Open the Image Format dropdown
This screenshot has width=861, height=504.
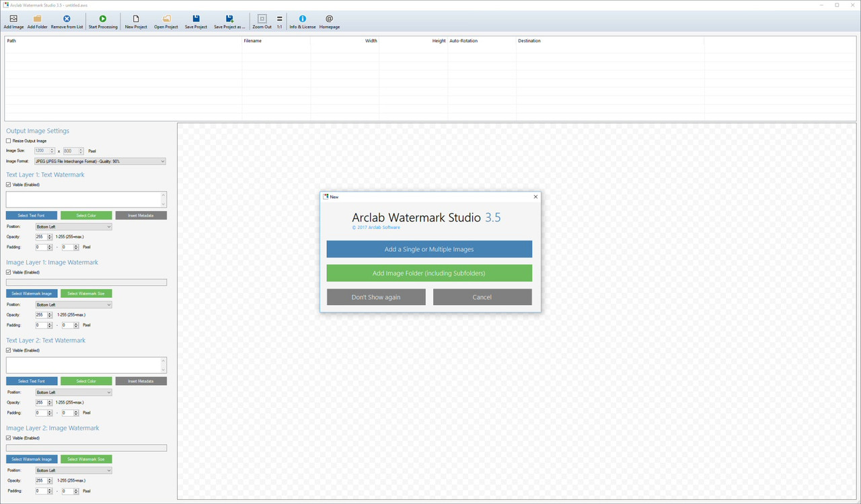[x=100, y=161]
